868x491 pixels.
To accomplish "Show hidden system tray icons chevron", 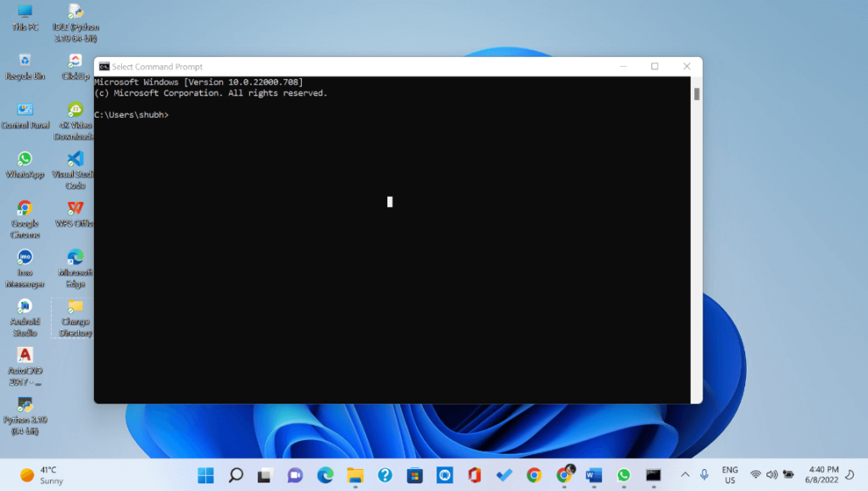I will click(x=685, y=475).
